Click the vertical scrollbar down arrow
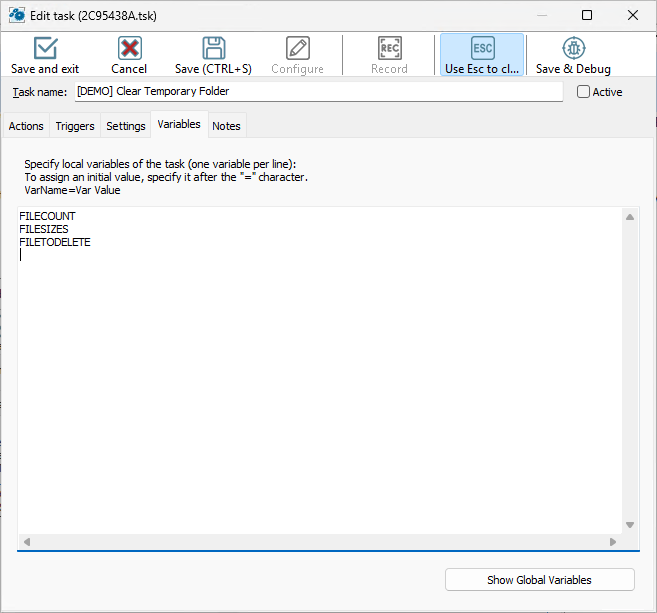The width and height of the screenshot is (657, 613). click(630, 525)
